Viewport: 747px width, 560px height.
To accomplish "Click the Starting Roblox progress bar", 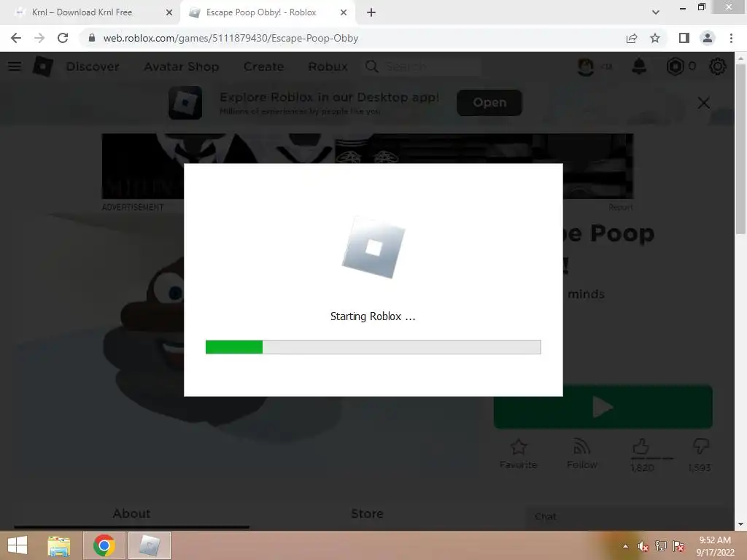I will coord(373,347).
